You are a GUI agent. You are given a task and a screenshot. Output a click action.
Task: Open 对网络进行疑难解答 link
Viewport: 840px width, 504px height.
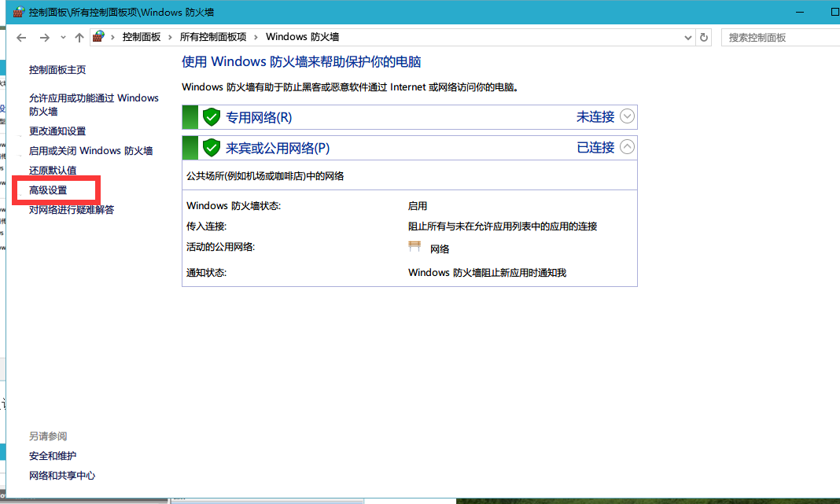72,209
